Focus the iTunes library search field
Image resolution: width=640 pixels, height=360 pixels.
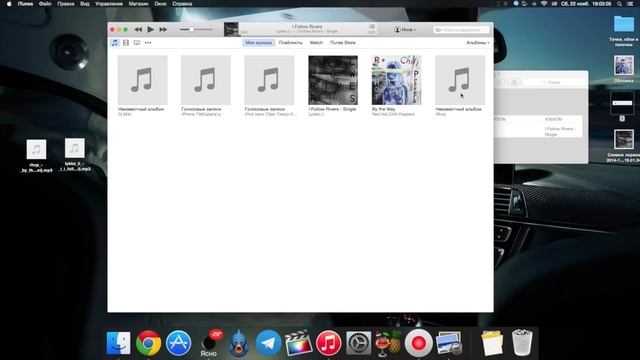point(461,30)
